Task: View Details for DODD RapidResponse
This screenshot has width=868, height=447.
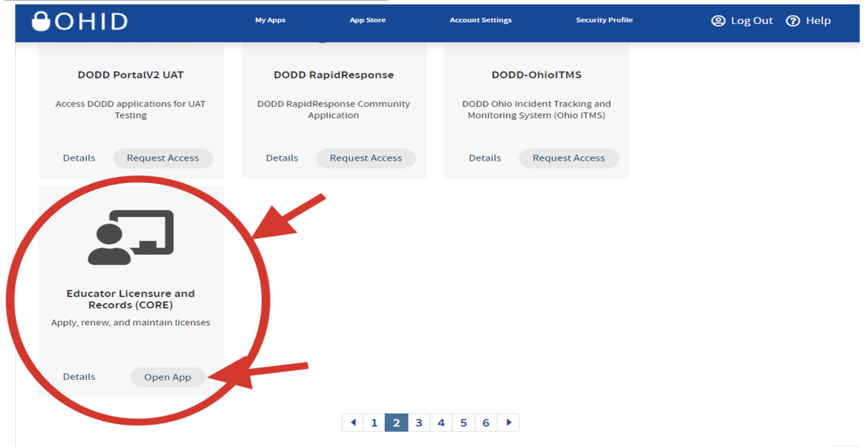Action: [x=282, y=158]
